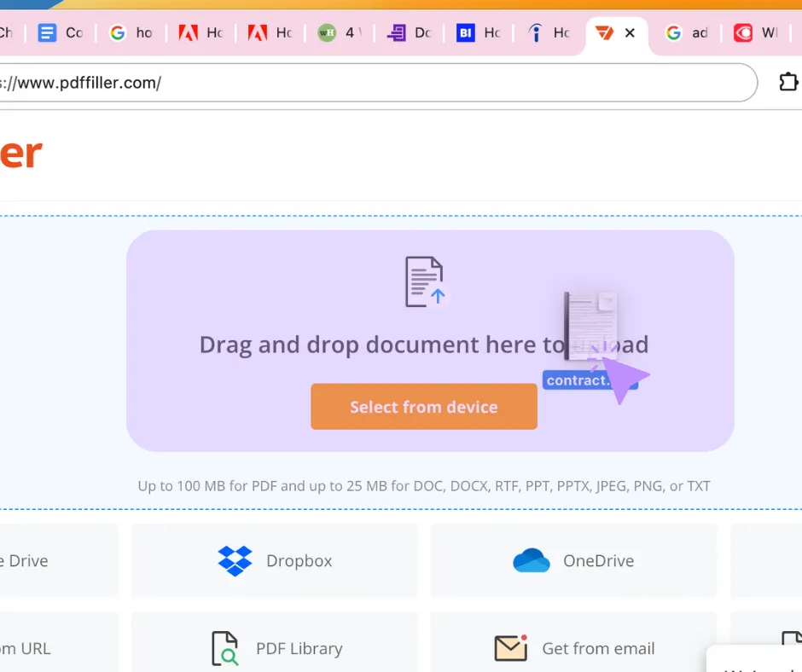The height and width of the screenshot is (672, 802).
Task: Click the Get from email envelope icon
Action: coord(511,648)
